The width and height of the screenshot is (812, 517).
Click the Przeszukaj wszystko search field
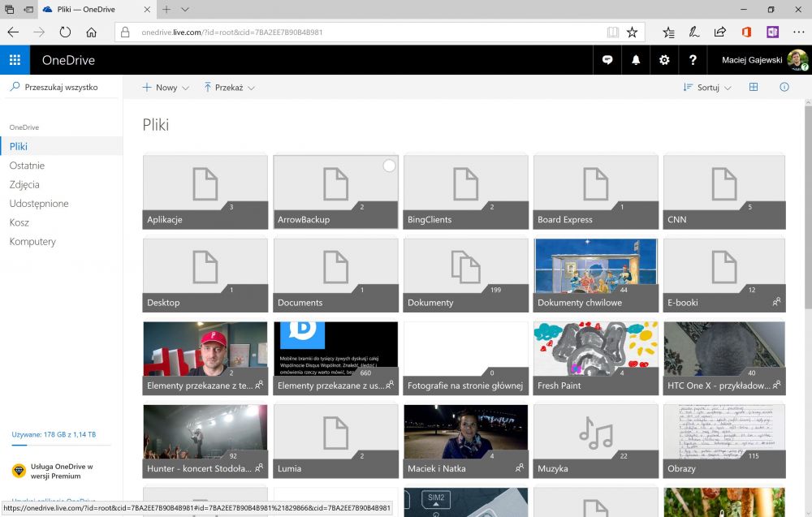click(x=61, y=87)
